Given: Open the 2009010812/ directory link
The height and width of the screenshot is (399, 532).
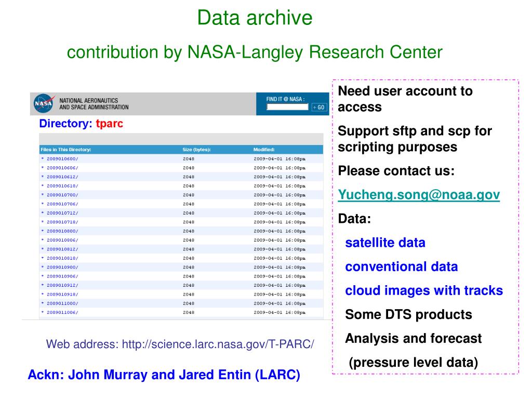Looking at the screenshot, I should pyautogui.click(x=62, y=249).
